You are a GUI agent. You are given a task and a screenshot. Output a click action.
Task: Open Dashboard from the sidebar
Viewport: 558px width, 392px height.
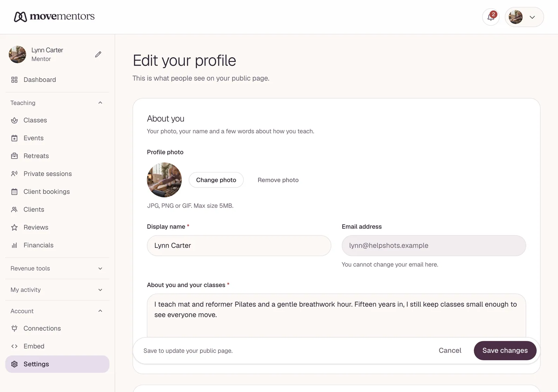pyautogui.click(x=57, y=80)
